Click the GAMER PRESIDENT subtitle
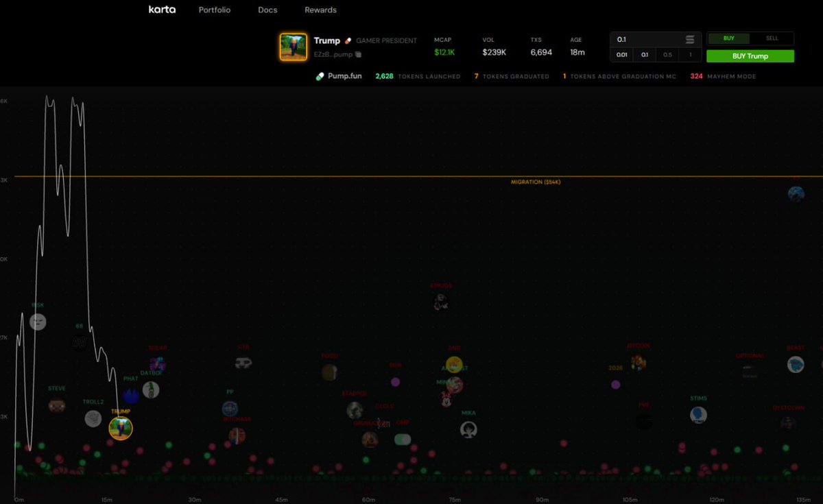823x504 pixels. [386, 41]
